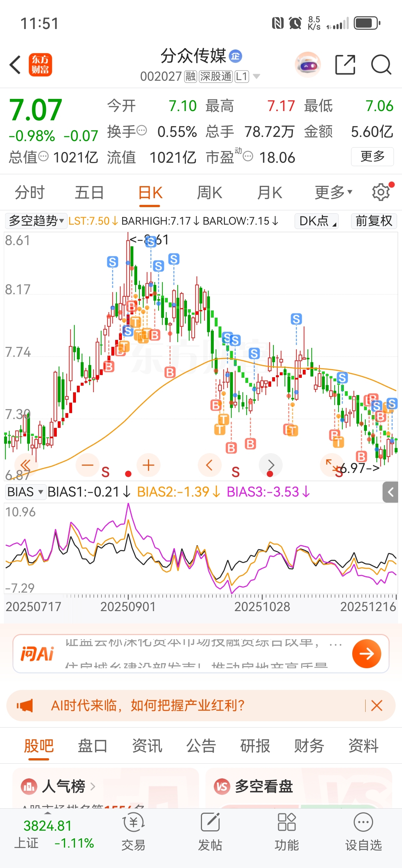
Task: Open the 多空看盘 VS icon
Action: tap(222, 786)
